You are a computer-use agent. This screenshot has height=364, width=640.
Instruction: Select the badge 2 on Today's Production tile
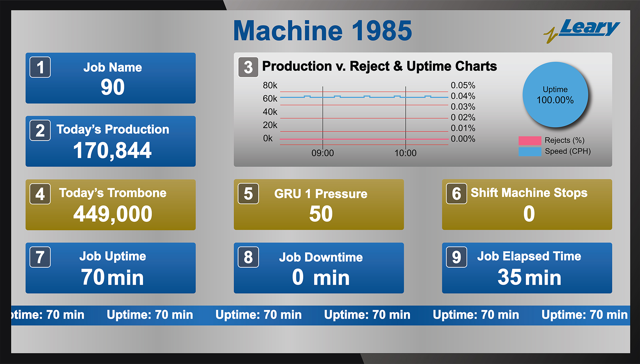pyautogui.click(x=40, y=130)
